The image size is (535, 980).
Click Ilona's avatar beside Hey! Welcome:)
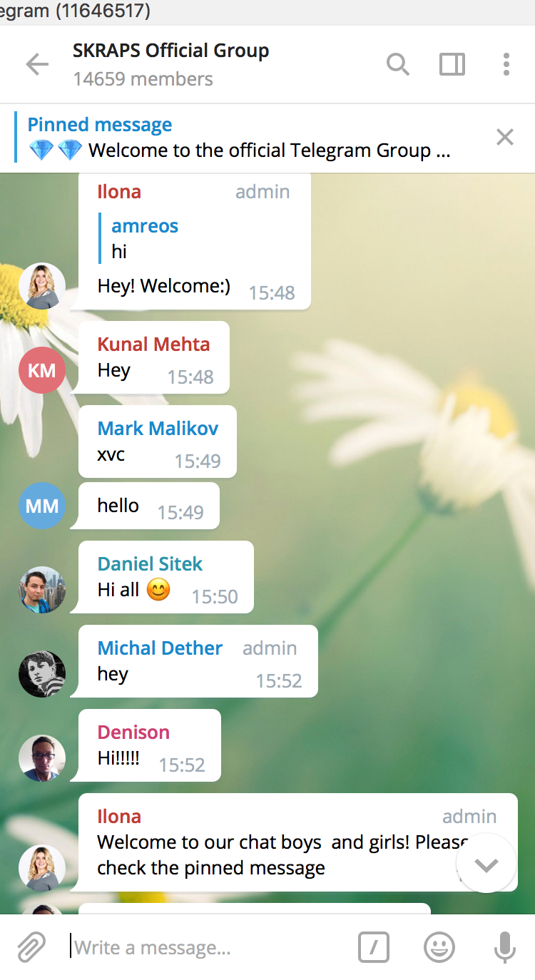coord(42,286)
